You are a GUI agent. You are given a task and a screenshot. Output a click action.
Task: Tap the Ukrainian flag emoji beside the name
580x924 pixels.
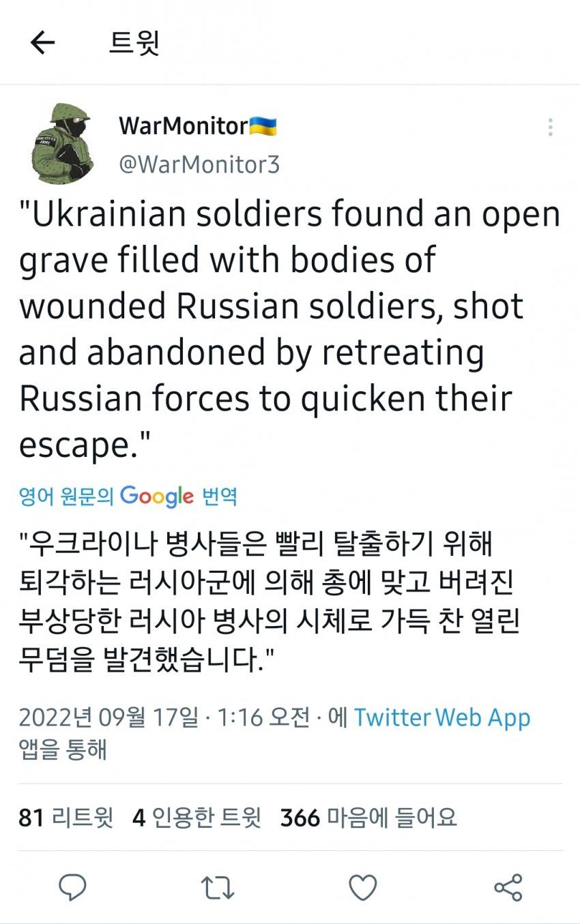pyautogui.click(x=263, y=125)
